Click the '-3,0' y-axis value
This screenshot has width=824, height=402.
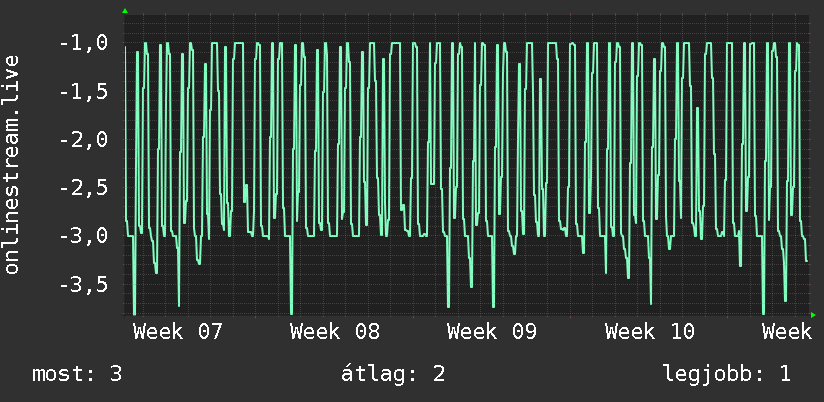coord(84,236)
